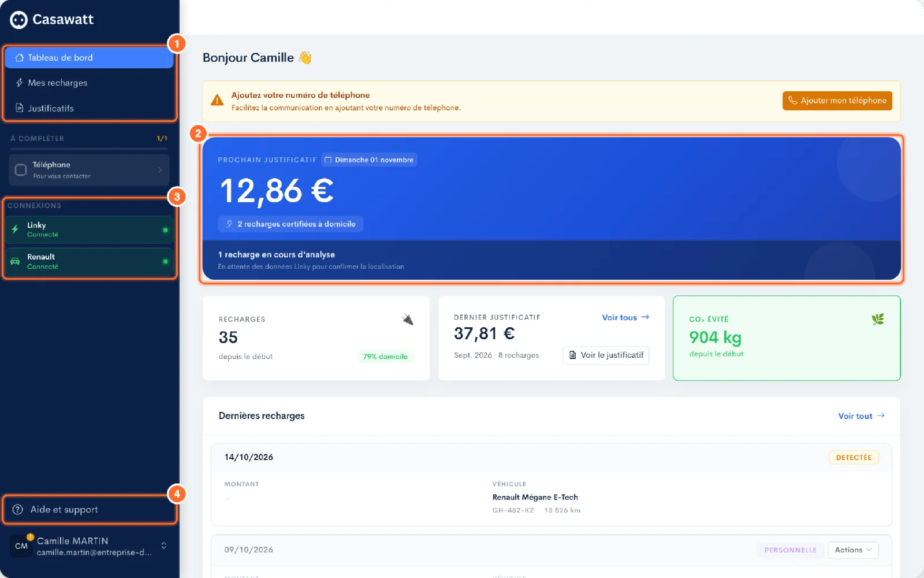Click Renault Mégane E-Tech vehicle name
Screen dimensions: 924x578
click(535, 497)
